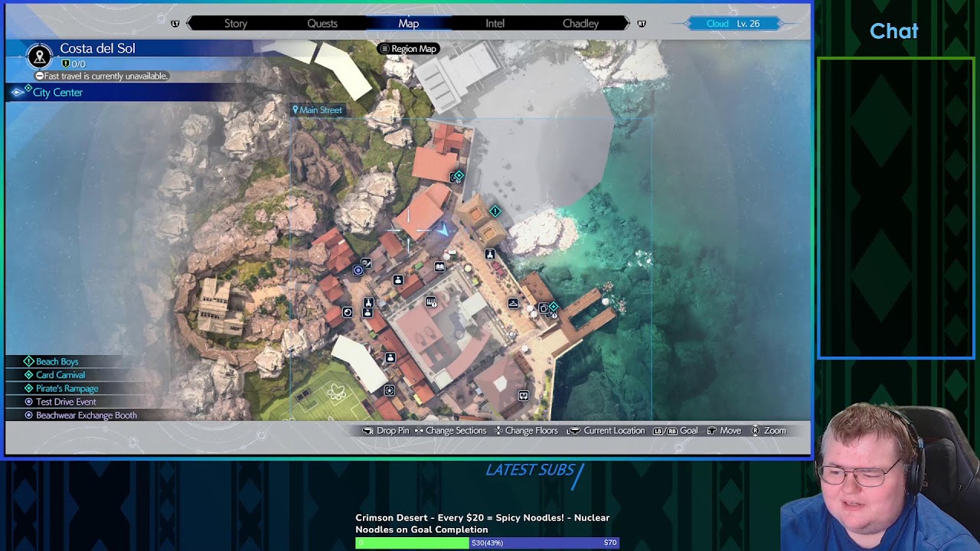
Task: Click the piano icon on the map
Action: (431, 302)
